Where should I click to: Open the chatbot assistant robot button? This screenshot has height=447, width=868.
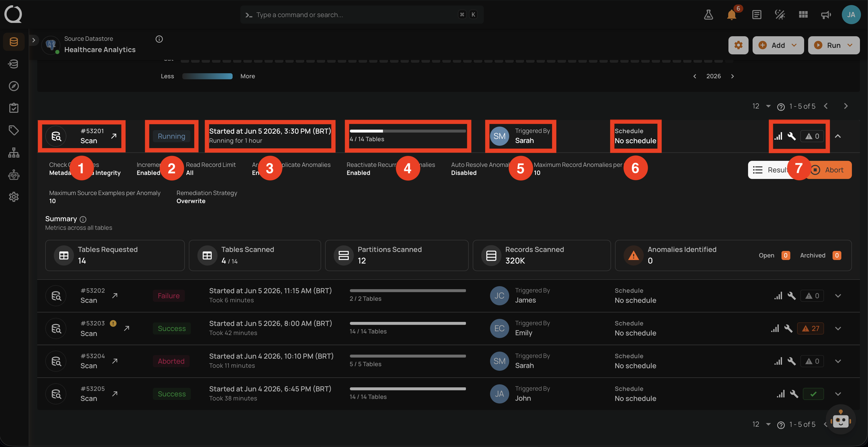coord(841,419)
